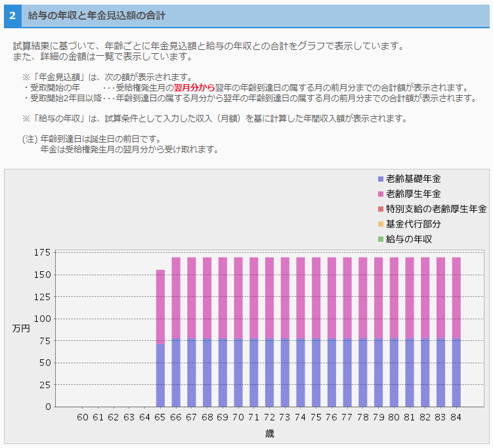The image size is (493, 448).
Task: Click the 年金は受給権発生月の翌月分から受け取れます line
Action: [129, 149]
